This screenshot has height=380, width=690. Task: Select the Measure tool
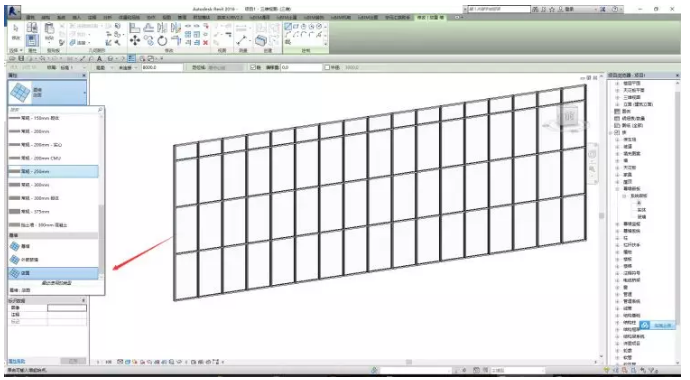point(241,41)
